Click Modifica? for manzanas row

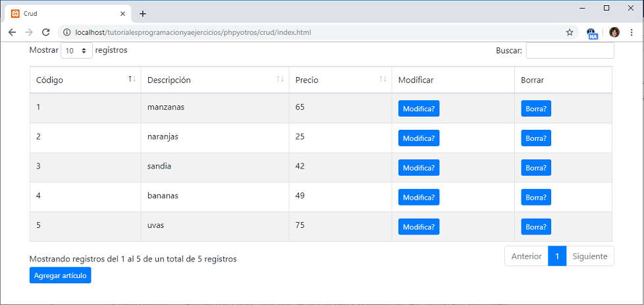tap(419, 109)
